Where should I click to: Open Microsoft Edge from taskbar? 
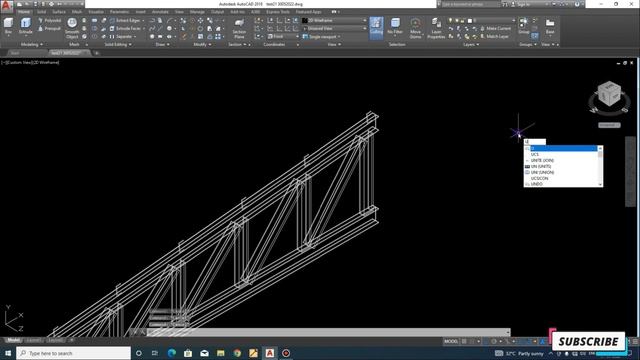[x=172, y=353]
